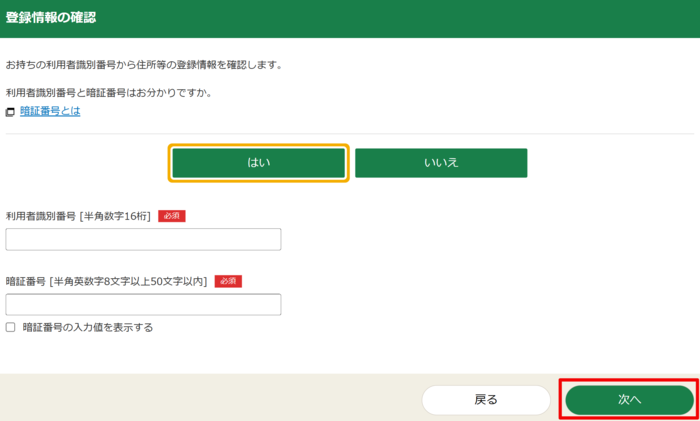Image resolution: width=700 pixels, height=421 pixels.
Task: Click the new-window icon beside 暗証番号とは
Action: coord(10,112)
